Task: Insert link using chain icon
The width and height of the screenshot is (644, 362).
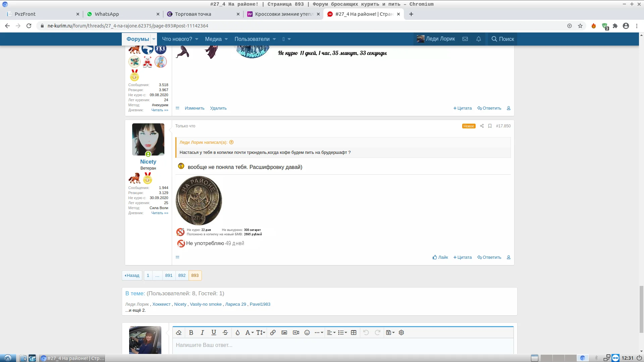Action: (273, 333)
